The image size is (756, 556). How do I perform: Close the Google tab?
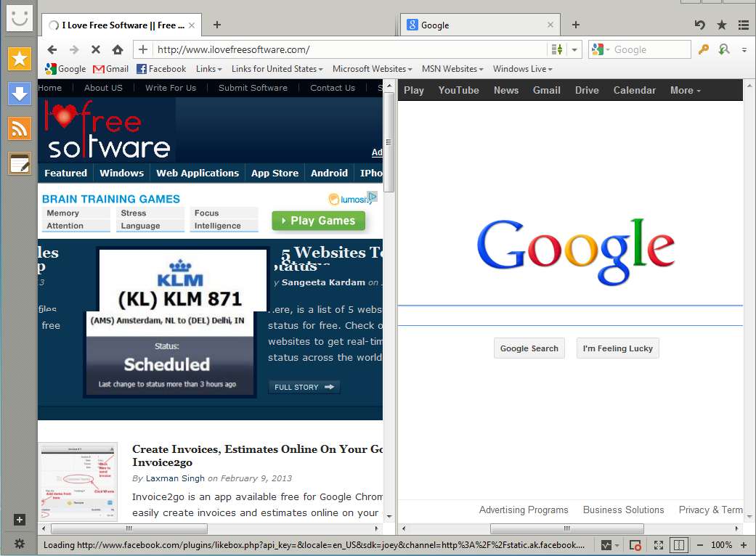pos(550,25)
